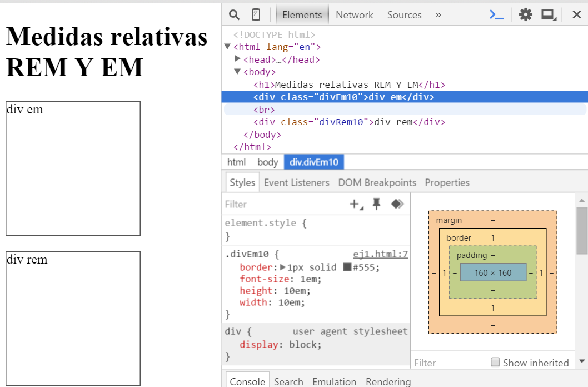Open the Console drawer
This screenshot has height=387, width=588.
[x=247, y=381]
